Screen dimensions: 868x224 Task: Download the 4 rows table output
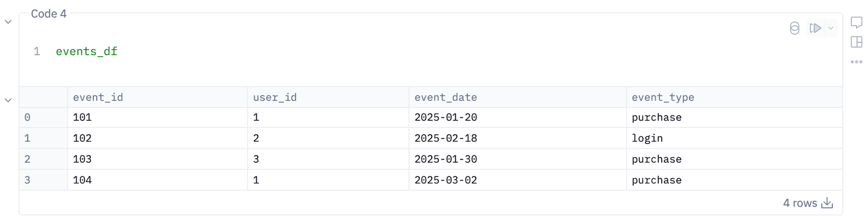(x=827, y=203)
